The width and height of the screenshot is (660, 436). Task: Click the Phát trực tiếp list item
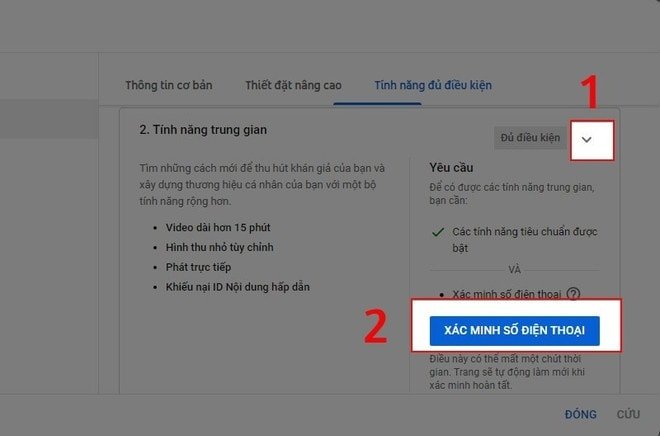(x=198, y=267)
